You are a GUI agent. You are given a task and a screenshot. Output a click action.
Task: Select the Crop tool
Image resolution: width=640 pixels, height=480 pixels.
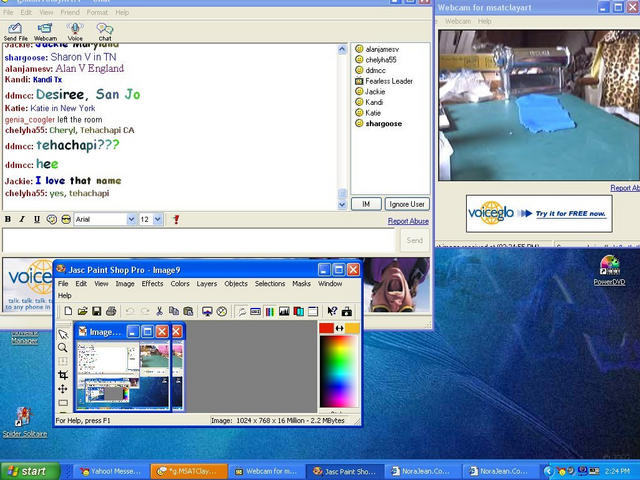coord(63,375)
